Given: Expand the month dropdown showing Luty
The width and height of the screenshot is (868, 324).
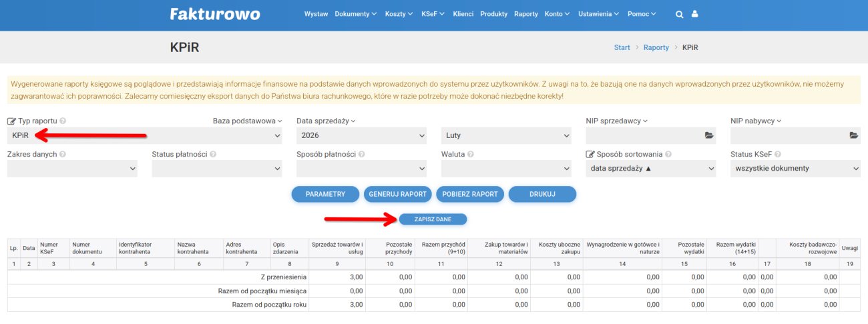Looking at the screenshot, I should click(505, 135).
